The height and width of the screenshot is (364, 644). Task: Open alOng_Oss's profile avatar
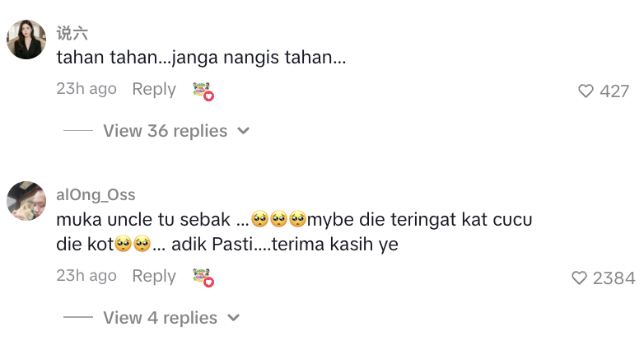[x=26, y=201]
